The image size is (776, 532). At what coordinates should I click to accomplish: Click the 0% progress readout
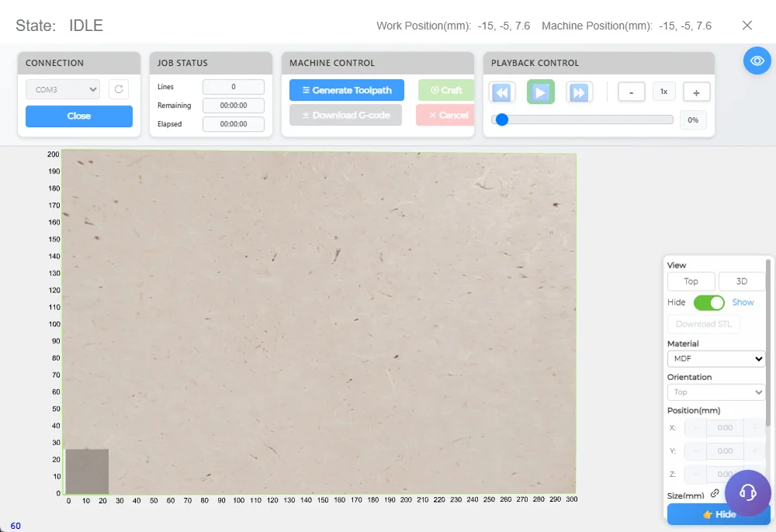click(693, 119)
